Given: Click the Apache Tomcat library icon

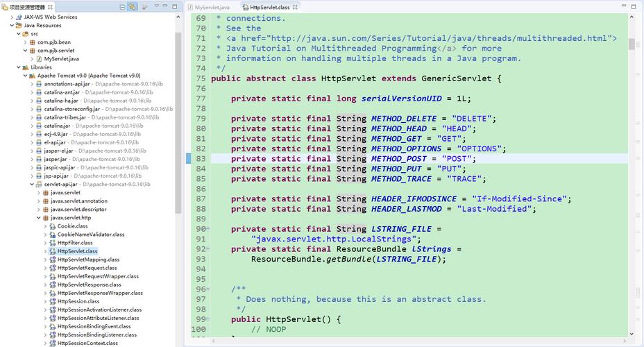Looking at the screenshot, I should pyautogui.click(x=32, y=76).
